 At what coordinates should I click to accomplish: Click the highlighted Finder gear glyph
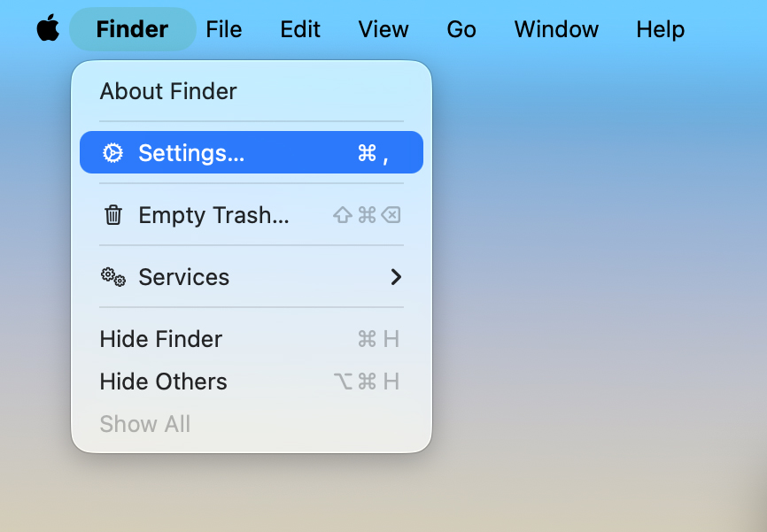(x=112, y=152)
